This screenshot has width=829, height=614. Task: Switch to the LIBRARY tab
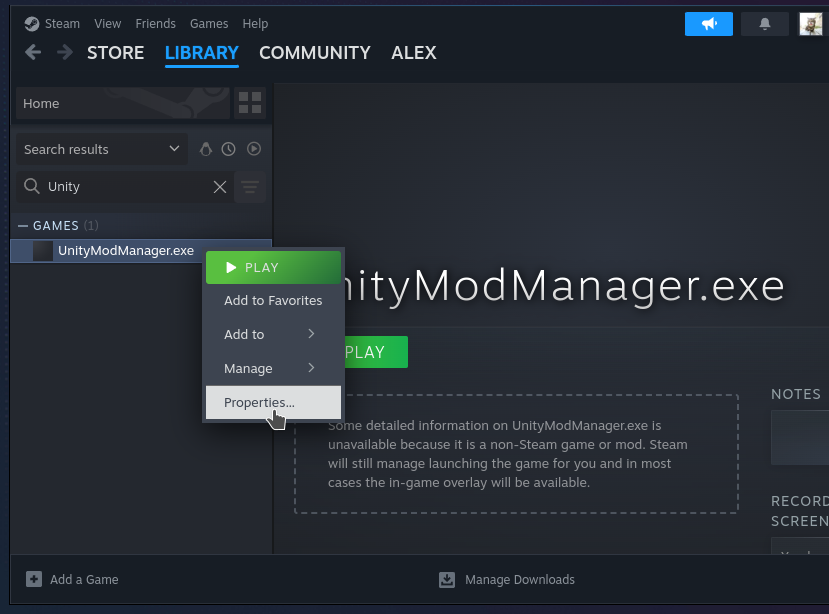[x=202, y=53]
